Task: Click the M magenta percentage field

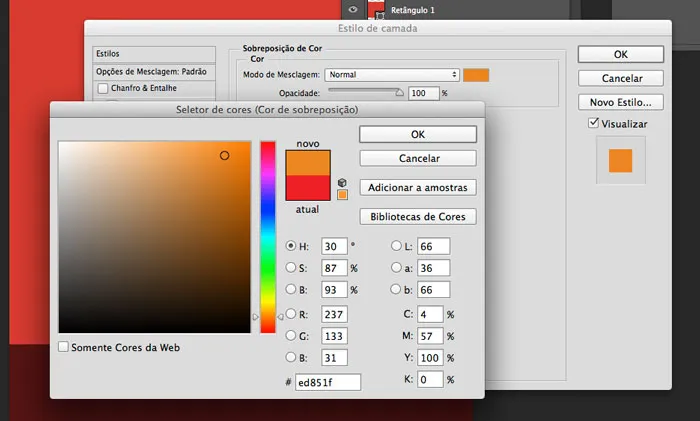Action: [x=430, y=336]
